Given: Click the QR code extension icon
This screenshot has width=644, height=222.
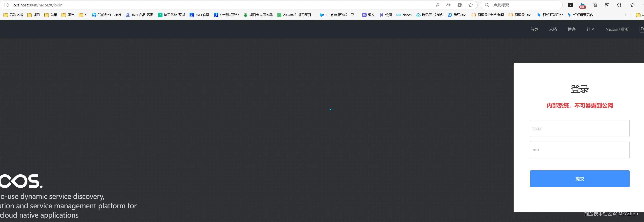Looking at the screenshot, I should tap(607, 5).
